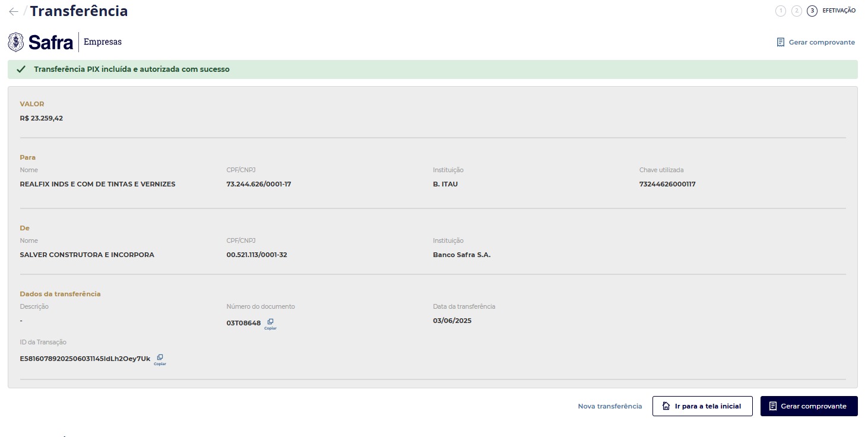The height and width of the screenshot is (437, 868).
Task: Click recipient name REALFIX INDS E COM
Action: click(x=97, y=184)
